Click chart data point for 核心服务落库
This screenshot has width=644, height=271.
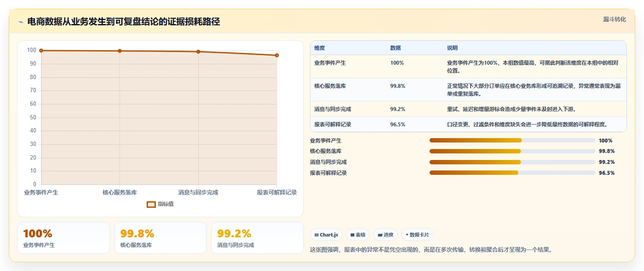tap(120, 51)
